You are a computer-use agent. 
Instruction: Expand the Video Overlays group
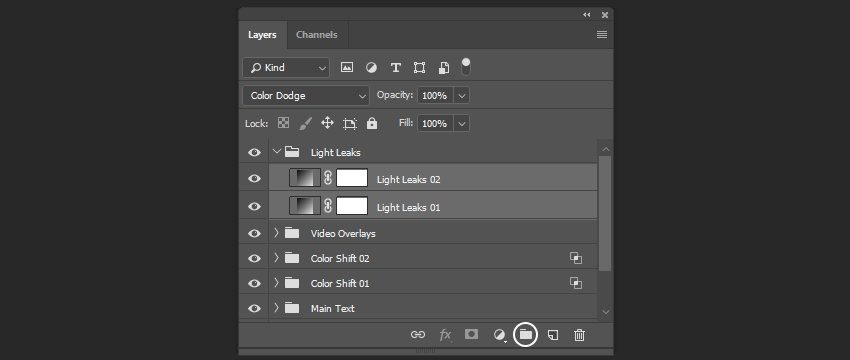pyautogui.click(x=276, y=233)
